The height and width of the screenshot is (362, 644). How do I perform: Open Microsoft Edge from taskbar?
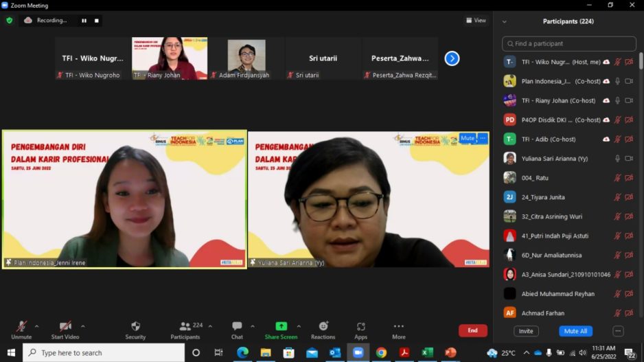(x=242, y=352)
